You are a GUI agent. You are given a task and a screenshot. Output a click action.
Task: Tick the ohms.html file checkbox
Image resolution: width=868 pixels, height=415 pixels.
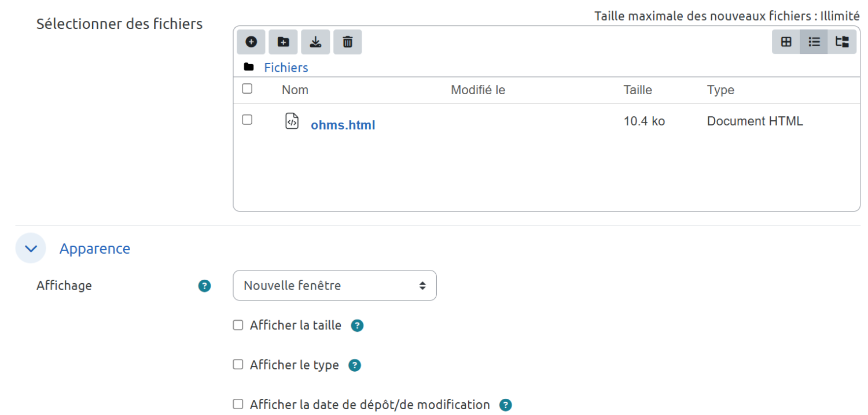(247, 120)
